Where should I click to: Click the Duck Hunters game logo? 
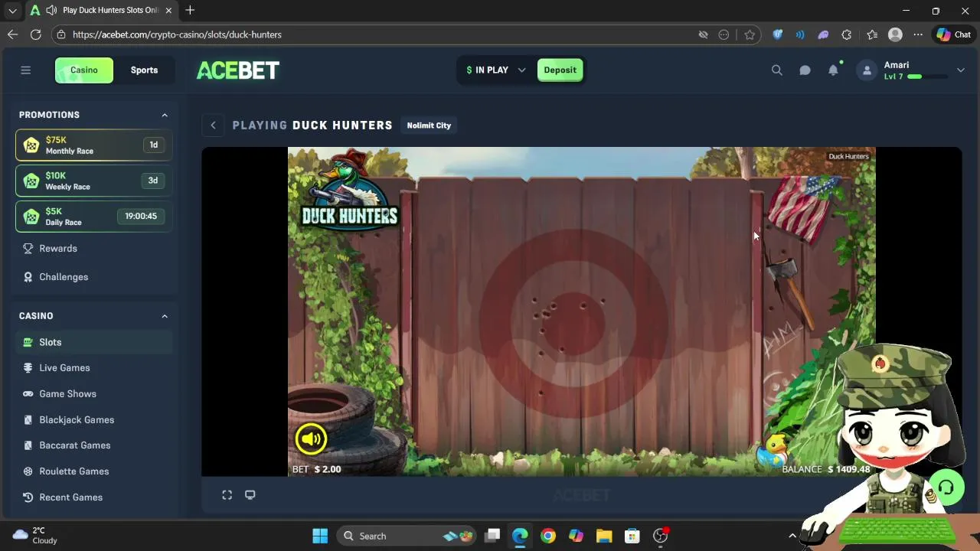pyautogui.click(x=350, y=189)
